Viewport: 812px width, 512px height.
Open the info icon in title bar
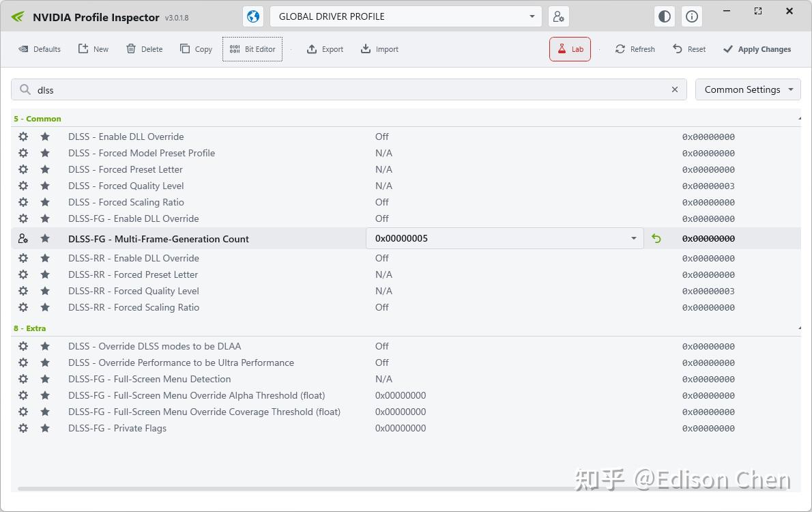692,16
